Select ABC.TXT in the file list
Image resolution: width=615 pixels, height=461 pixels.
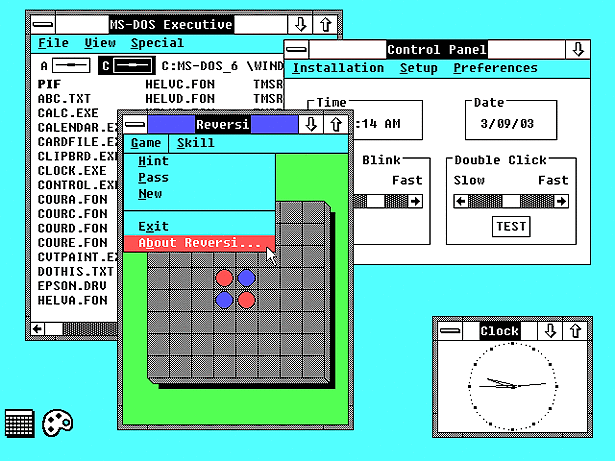(64, 98)
